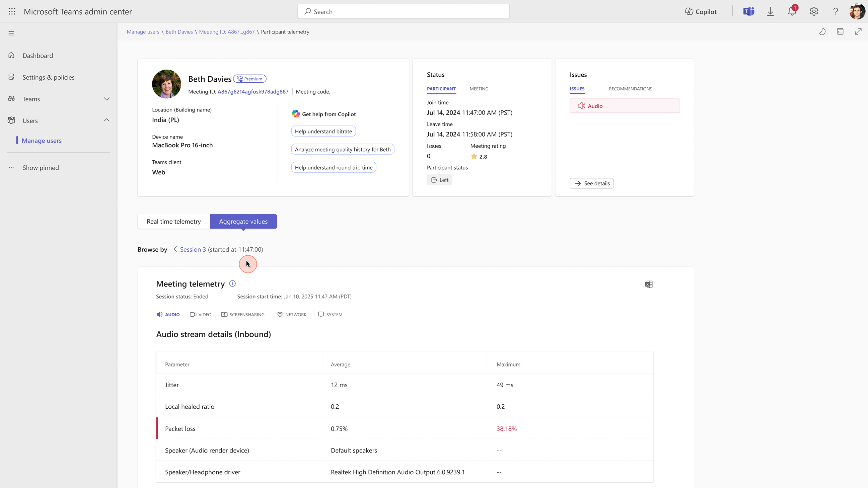Click Beth Davies' profile photo
The height and width of the screenshot is (488, 868).
point(166,84)
